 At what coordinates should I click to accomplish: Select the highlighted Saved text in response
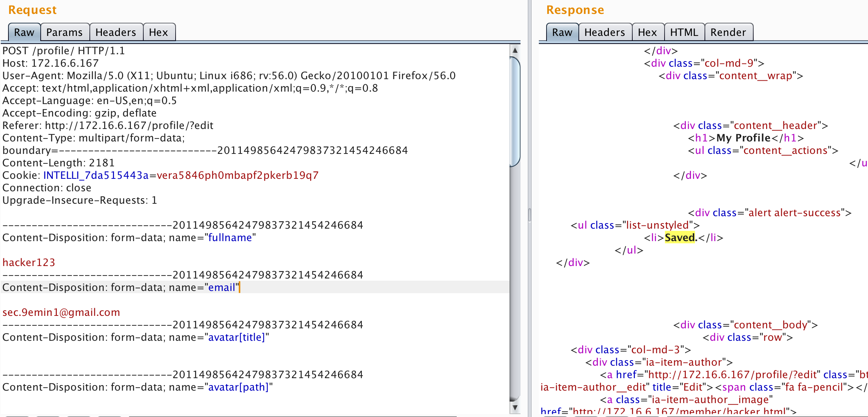coord(680,237)
